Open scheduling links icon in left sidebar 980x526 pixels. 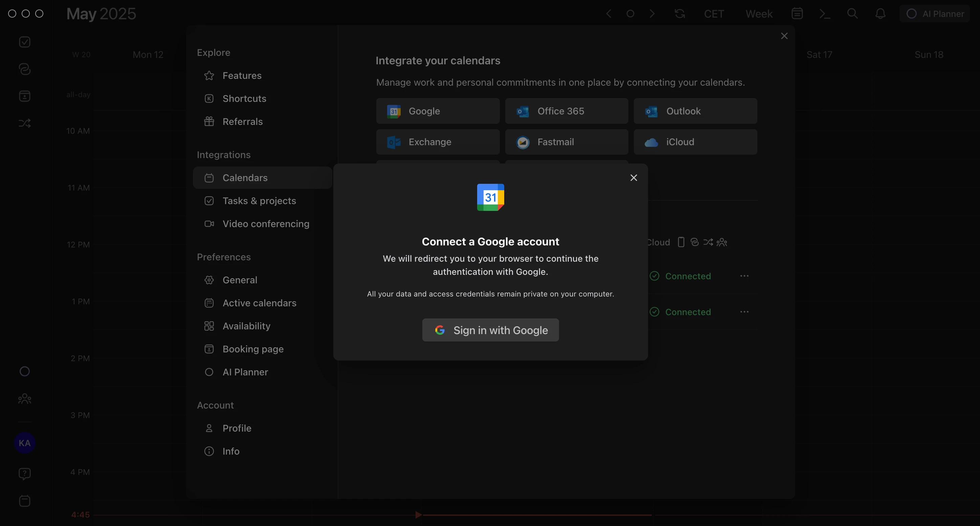coord(25,69)
